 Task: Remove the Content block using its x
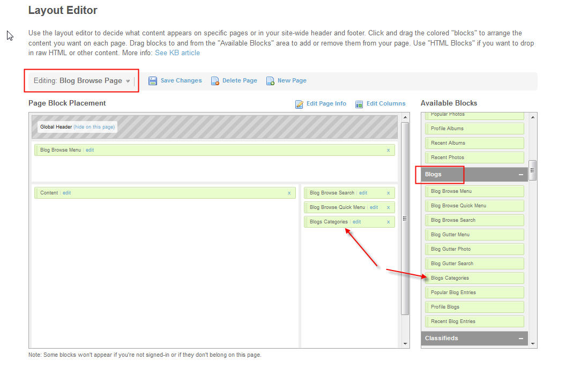click(x=289, y=193)
